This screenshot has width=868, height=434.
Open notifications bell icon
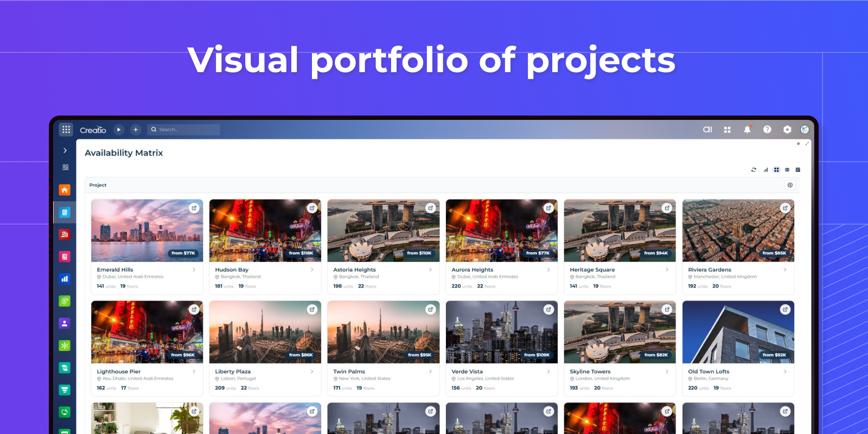click(747, 130)
